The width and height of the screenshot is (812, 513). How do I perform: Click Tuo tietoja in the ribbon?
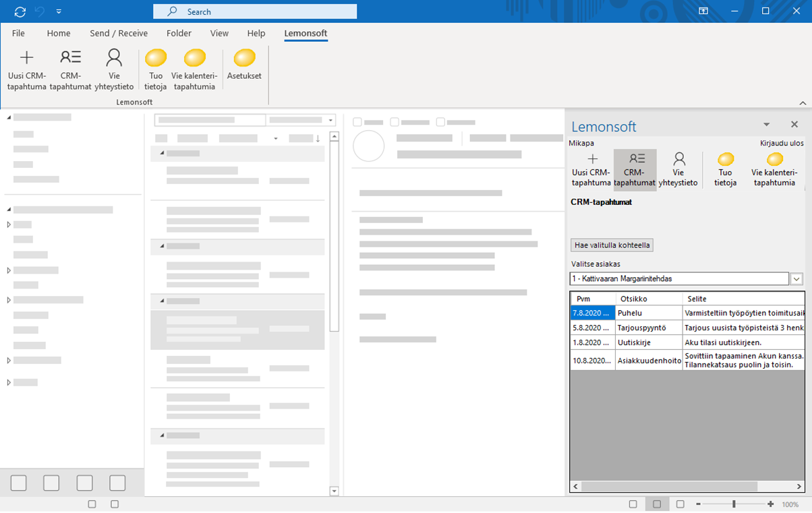coord(156,69)
